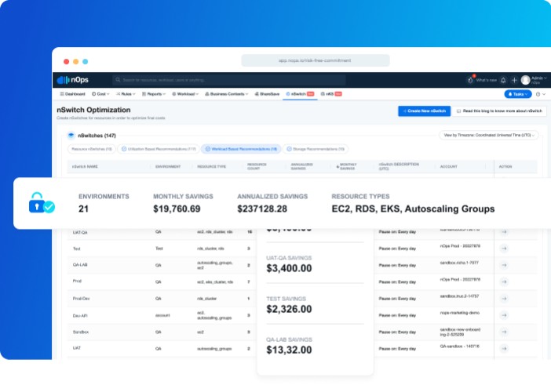This screenshot has height=392, width=551.
Task: Click the nOps logo
Action: tap(73, 80)
